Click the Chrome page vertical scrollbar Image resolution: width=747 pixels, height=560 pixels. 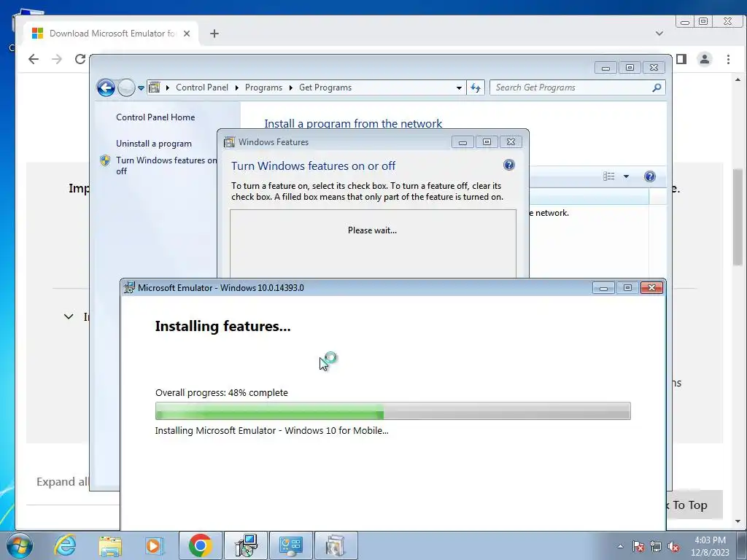click(x=738, y=217)
